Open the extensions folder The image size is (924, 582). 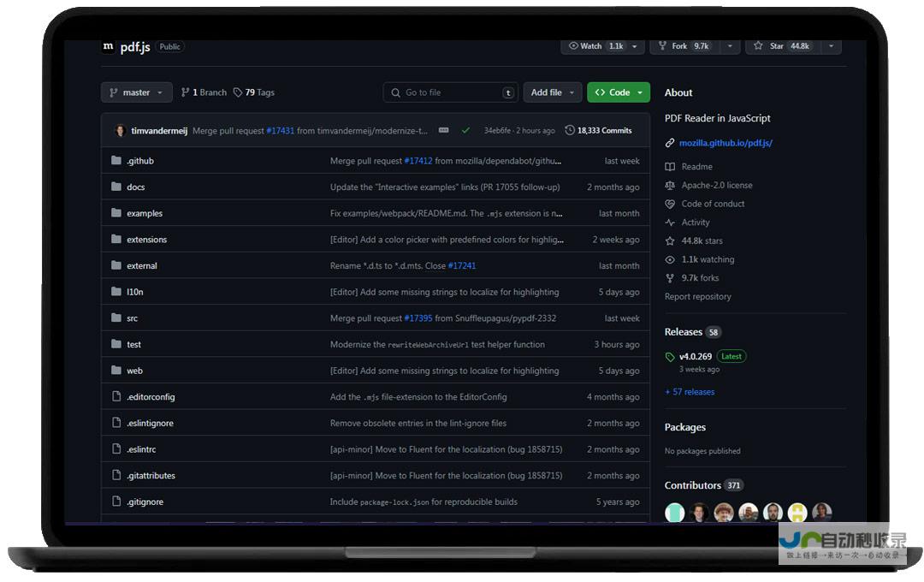[x=147, y=240]
